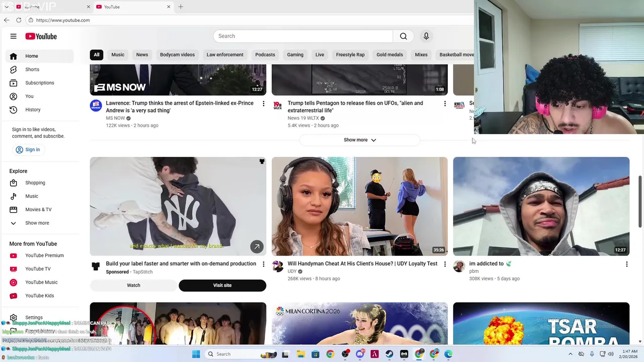Click the Watch button on the ad

pyautogui.click(x=133, y=285)
